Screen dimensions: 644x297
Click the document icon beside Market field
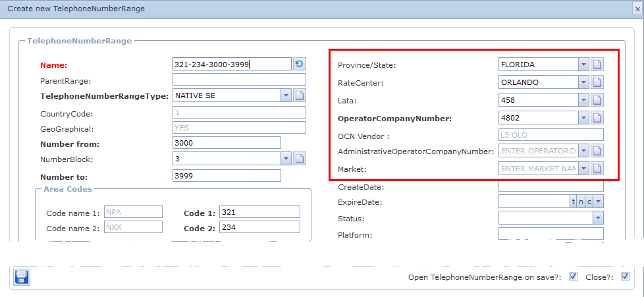click(x=597, y=169)
